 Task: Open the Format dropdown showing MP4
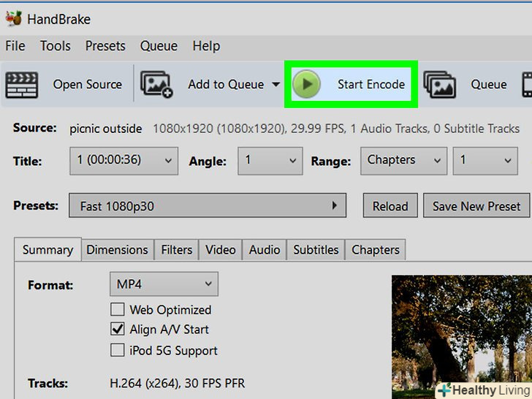tap(164, 284)
